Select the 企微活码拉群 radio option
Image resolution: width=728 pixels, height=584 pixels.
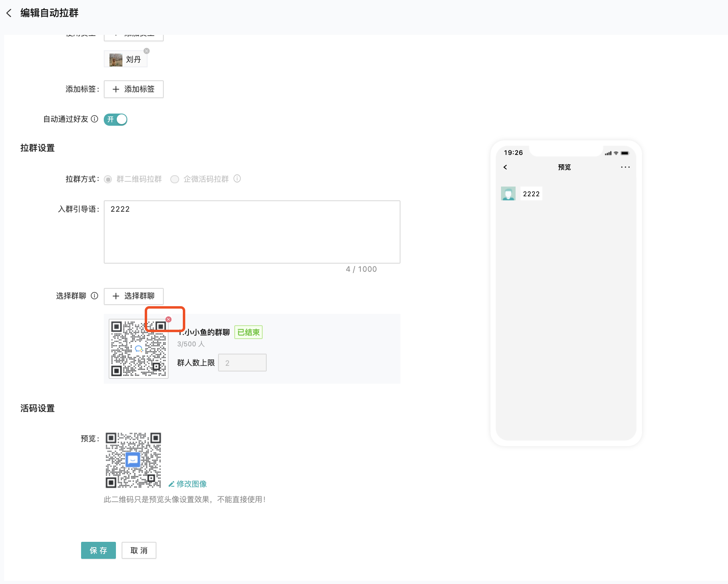[175, 179]
